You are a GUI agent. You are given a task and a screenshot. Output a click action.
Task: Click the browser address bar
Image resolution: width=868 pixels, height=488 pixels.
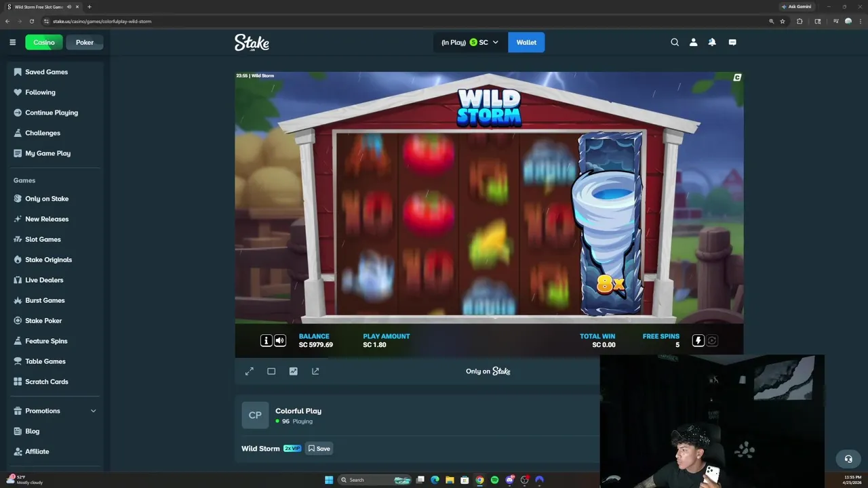407,21
